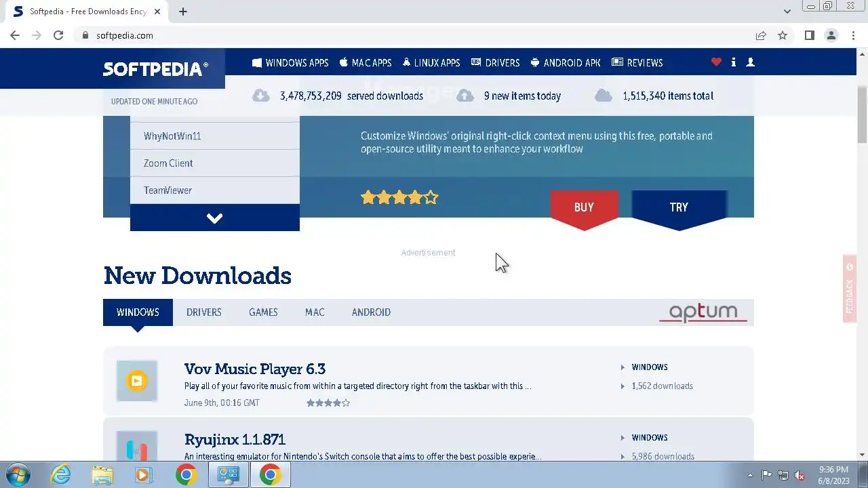Open the LINUX APPS menu
Viewport: 868px width, 488px height.
coord(431,62)
